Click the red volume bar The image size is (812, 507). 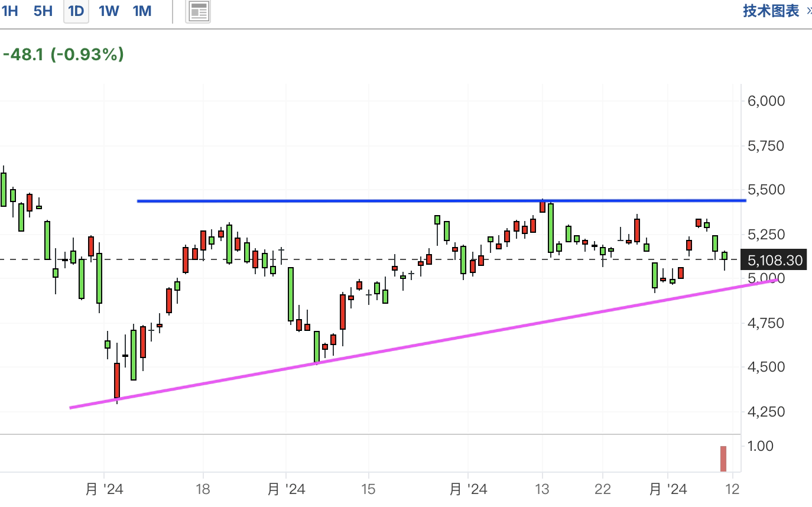(723, 459)
